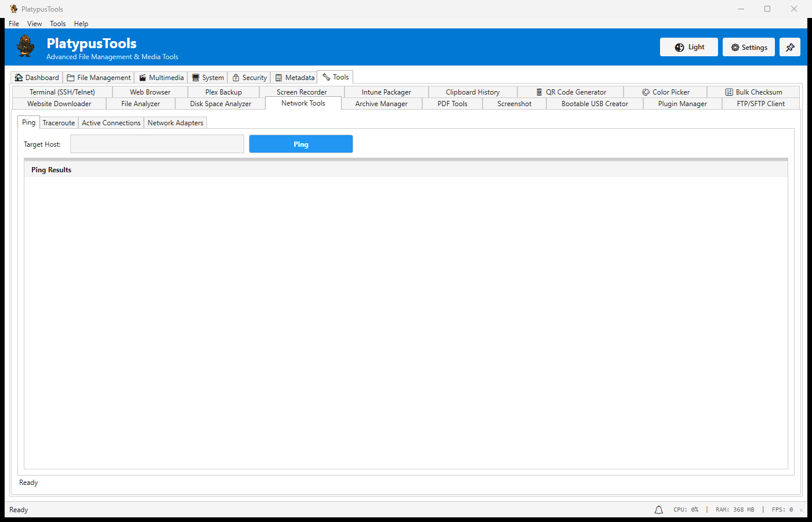Click the Dashboard home icon
The image size is (812, 522).
tap(19, 77)
